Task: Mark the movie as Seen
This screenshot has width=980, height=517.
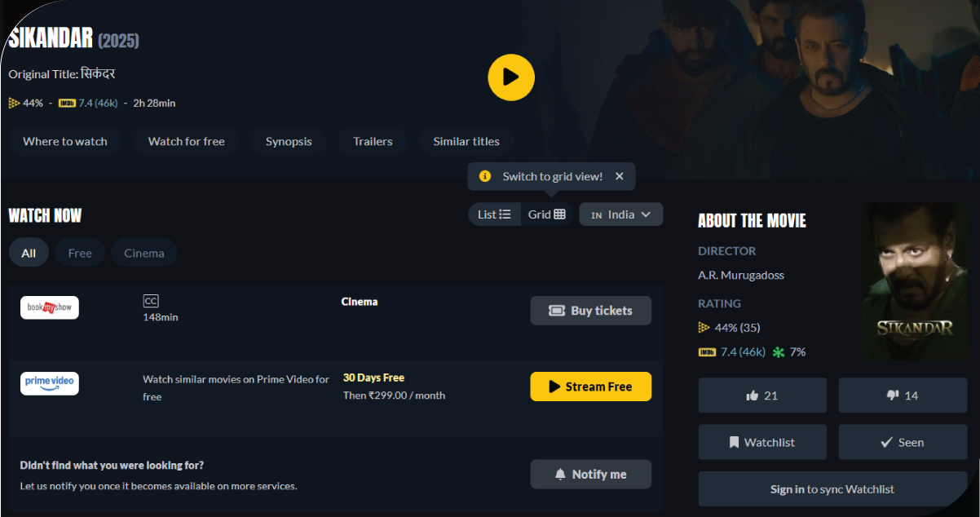Action: click(903, 442)
